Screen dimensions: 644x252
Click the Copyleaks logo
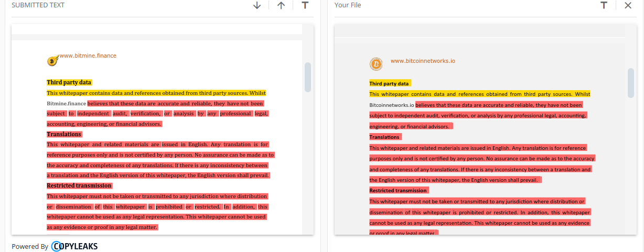74,246
